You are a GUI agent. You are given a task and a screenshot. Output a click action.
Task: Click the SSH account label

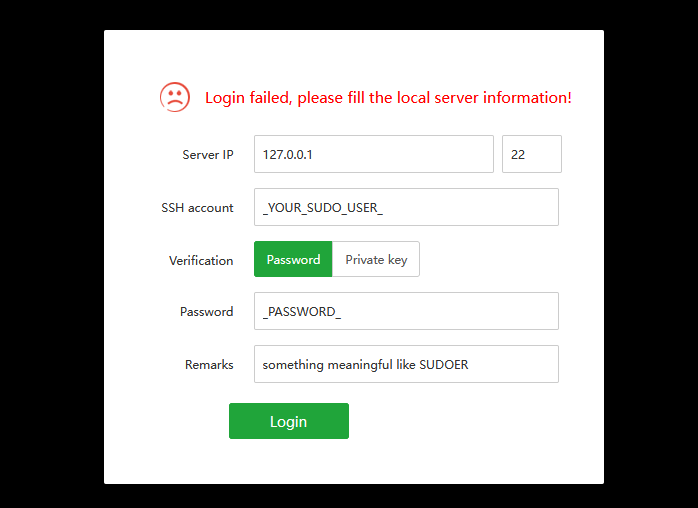coord(197,208)
